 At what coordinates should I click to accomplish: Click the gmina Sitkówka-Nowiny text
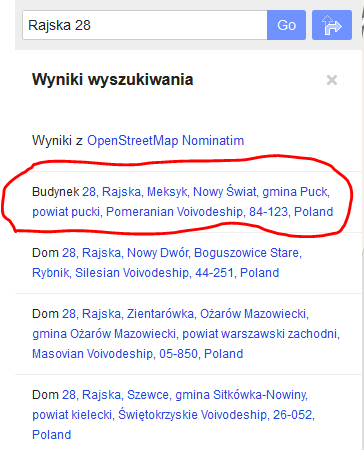click(241, 395)
